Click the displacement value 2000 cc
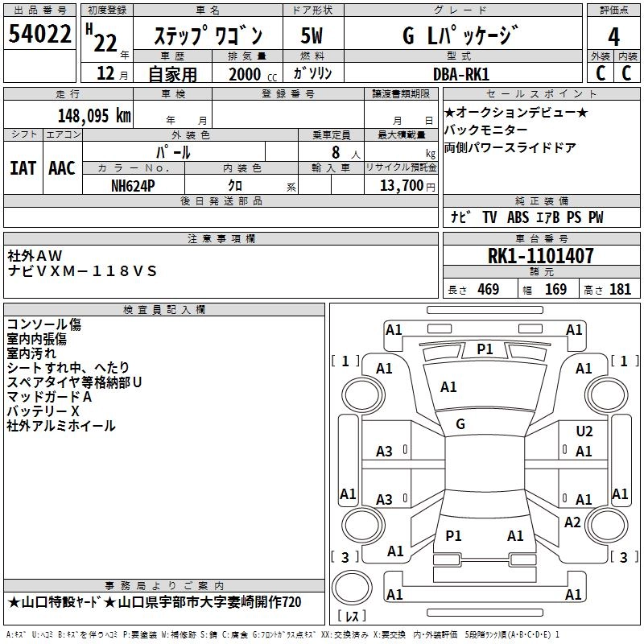The width and height of the screenshot is (644, 644). 253,75
